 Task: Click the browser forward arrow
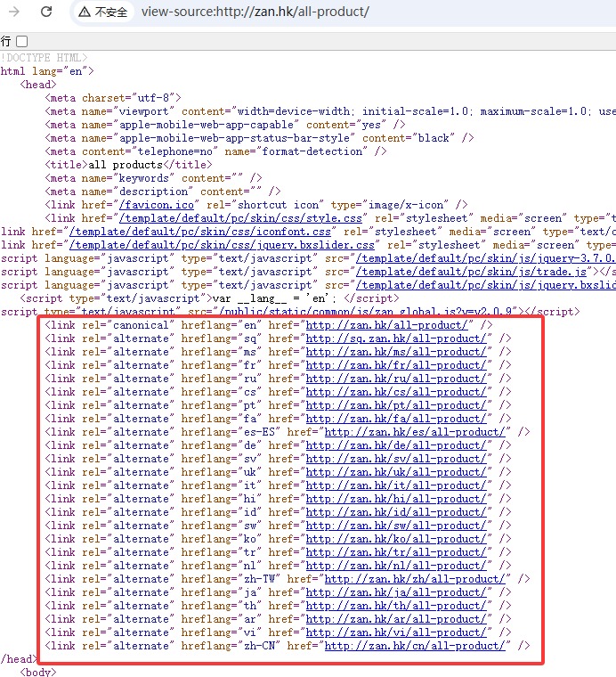[14, 12]
